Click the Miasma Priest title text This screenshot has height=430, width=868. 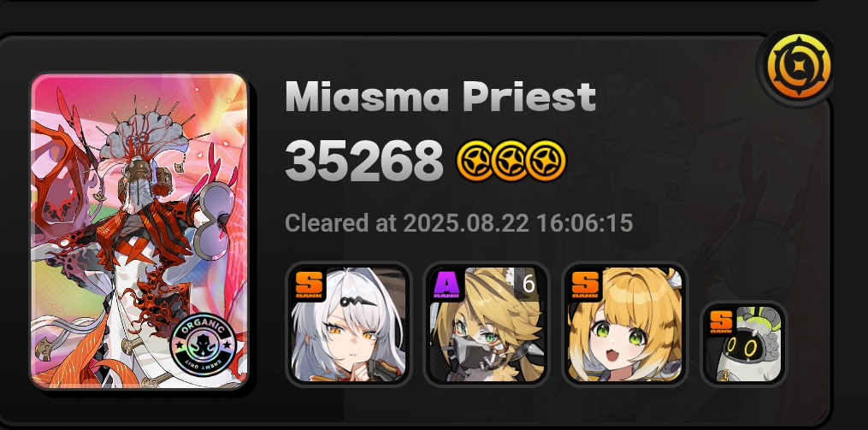pyautogui.click(x=440, y=97)
